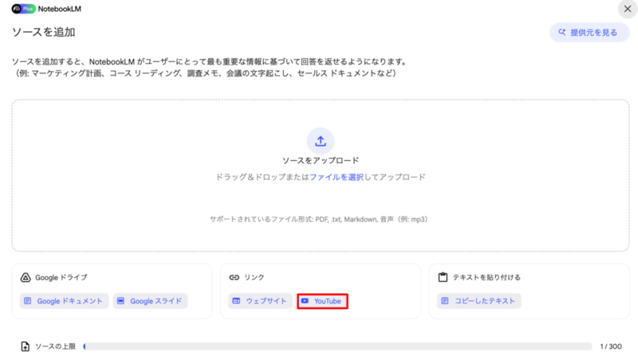638x364 pixels.
Task: Click the clipboard paste icon
Action: point(443,277)
